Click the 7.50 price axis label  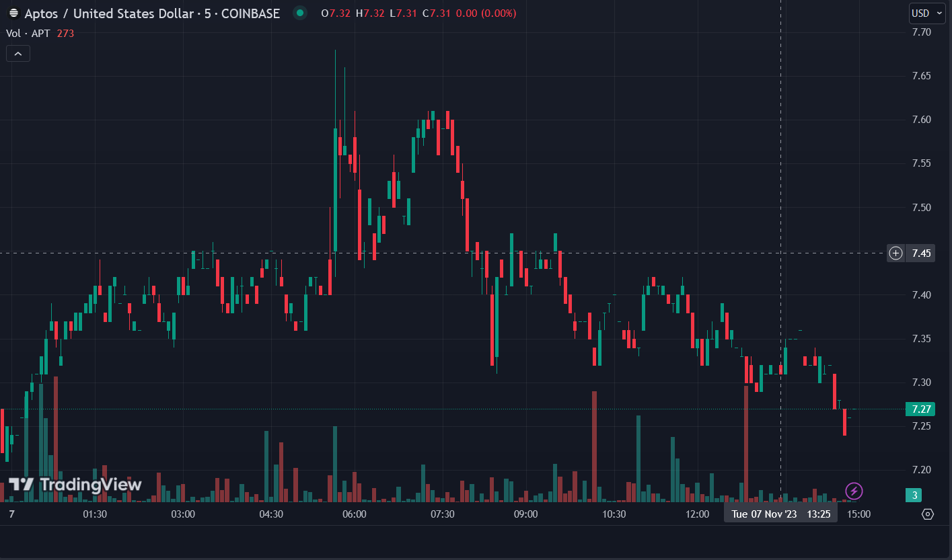(x=921, y=207)
